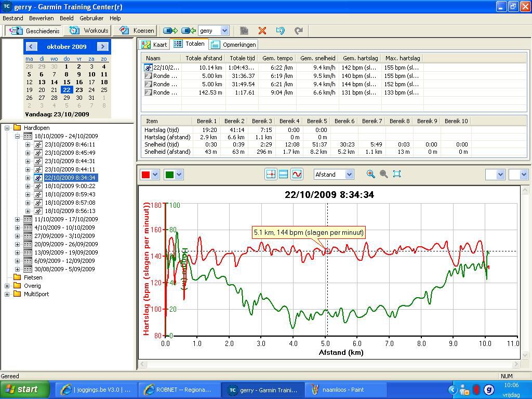Image resolution: width=532 pixels, height=399 pixels.
Task: Select the 22/10/2009 8:34:34 run activity
Action: click(x=70, y=178)
